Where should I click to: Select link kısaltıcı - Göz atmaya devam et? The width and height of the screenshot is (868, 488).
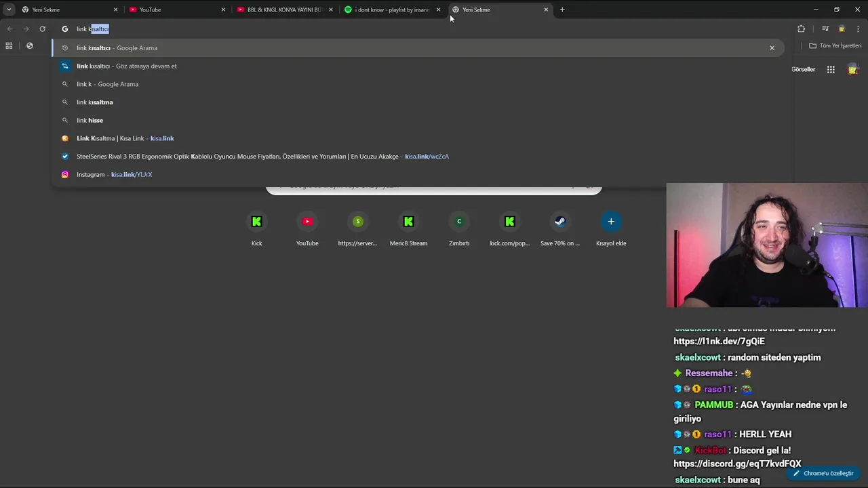coord(418,66)
